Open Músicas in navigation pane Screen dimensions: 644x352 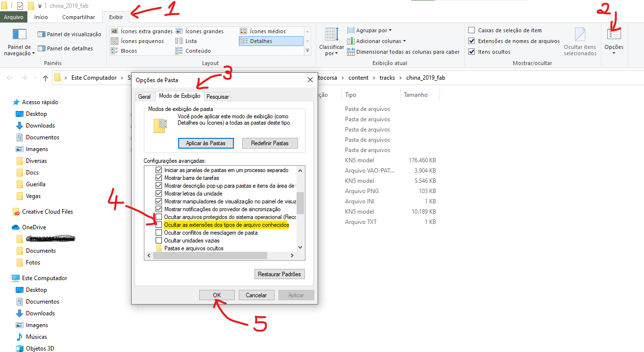(x=31, y=337)
